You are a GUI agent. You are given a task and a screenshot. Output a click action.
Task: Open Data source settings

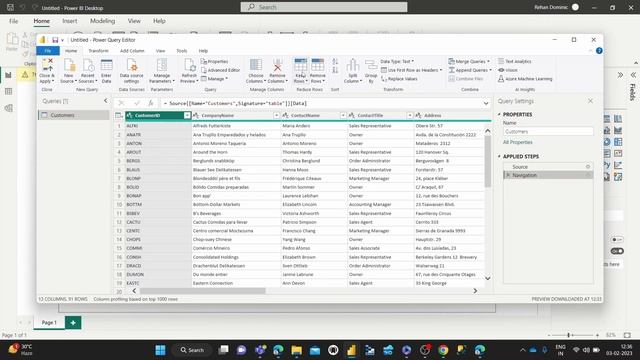(132, 65)
